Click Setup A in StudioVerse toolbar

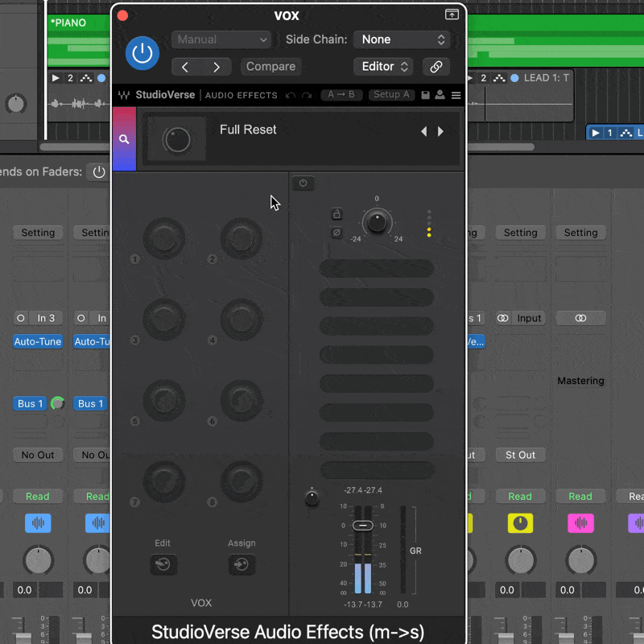pyautogui.click(x=391, y=95)
